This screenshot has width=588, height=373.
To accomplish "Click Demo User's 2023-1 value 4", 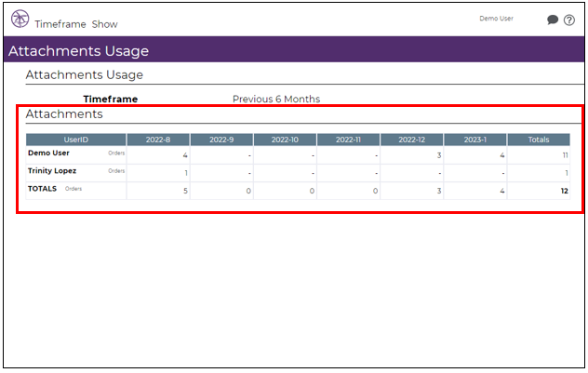I will point(502,155).
